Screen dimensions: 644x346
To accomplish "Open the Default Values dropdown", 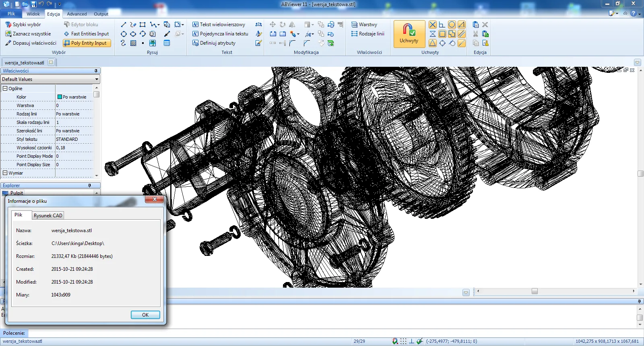I will pos(97,79).
